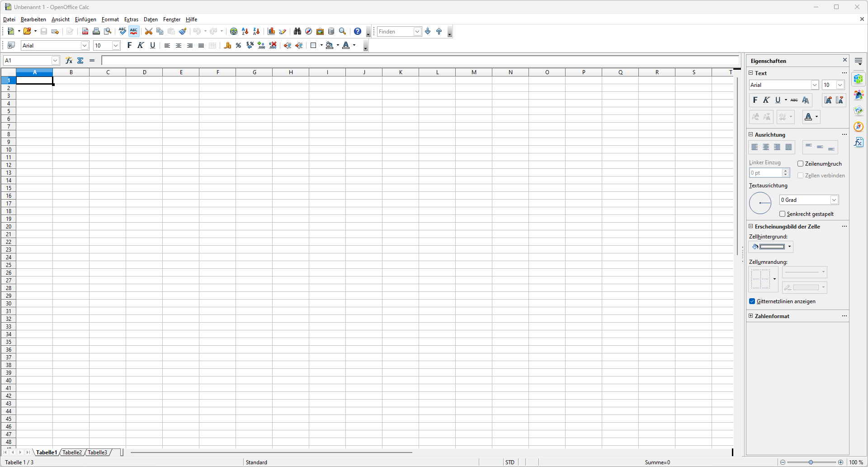Viewport: 868px width, 467px height.
Task: Click the Print icon in toolbar
Action: (96, 31)
